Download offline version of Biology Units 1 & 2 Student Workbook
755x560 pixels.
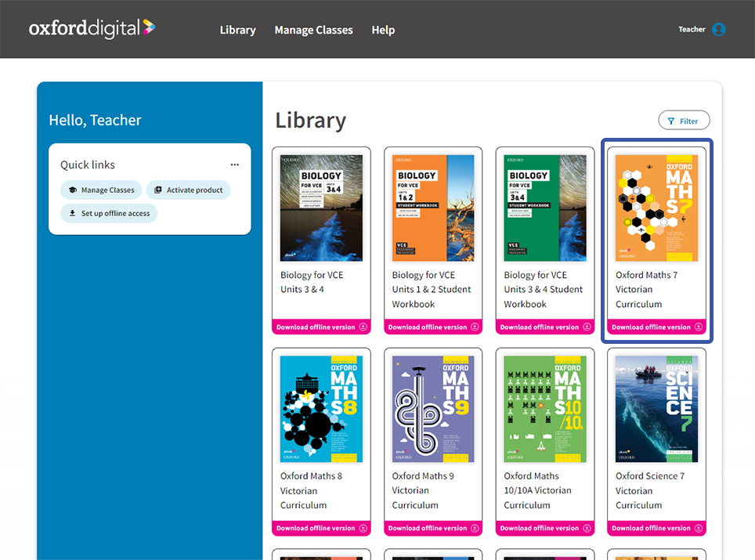point(433,327)
